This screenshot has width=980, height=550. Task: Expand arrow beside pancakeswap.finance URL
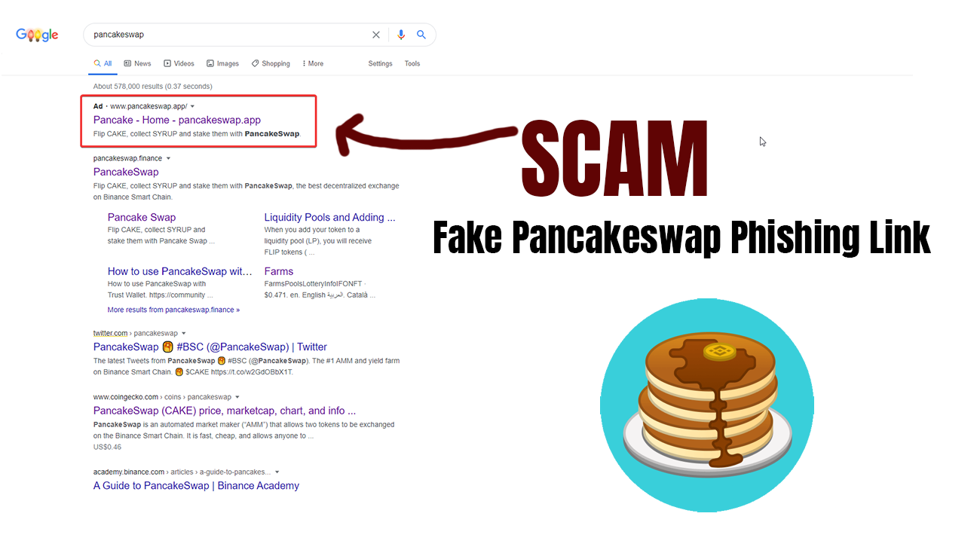coord(168,158)
